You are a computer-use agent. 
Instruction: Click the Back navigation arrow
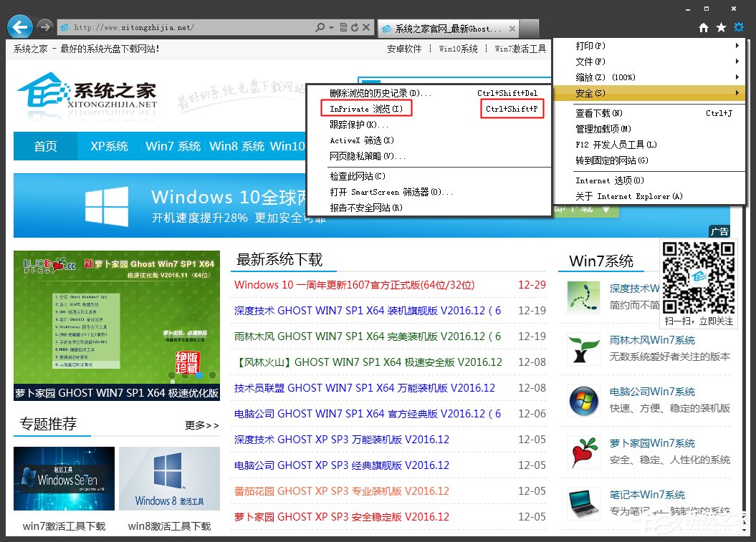(x=19, y=26)
